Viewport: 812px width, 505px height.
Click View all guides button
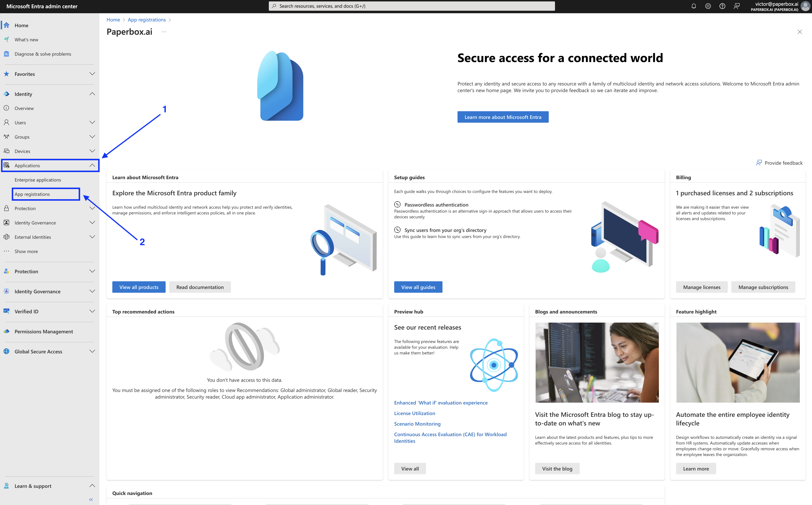tap(418, 286)
